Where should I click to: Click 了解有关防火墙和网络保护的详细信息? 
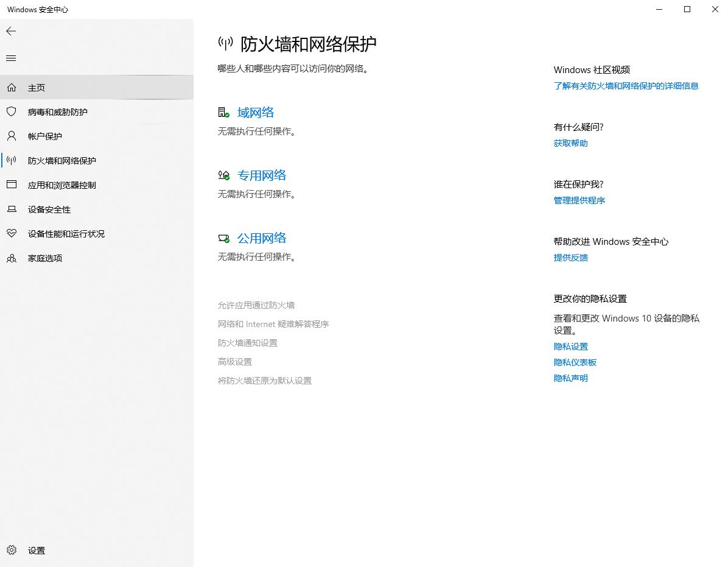pyautogui.click(x=626, y=86)
